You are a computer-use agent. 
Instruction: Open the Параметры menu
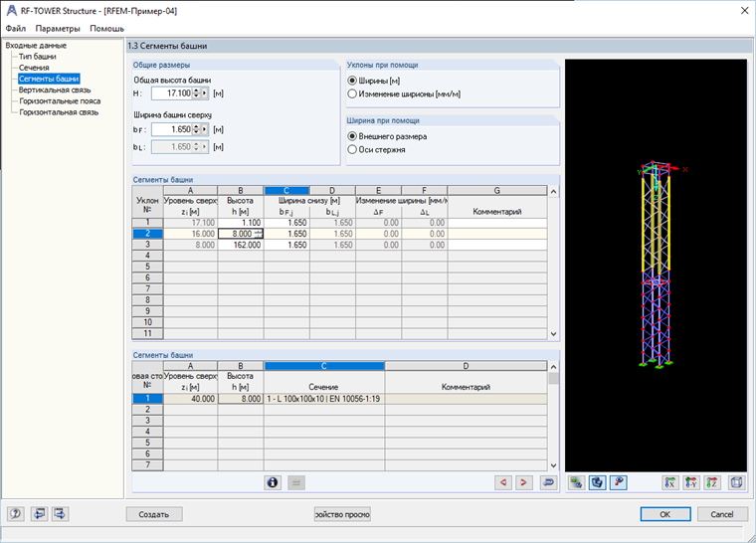(x=58, y=29)
